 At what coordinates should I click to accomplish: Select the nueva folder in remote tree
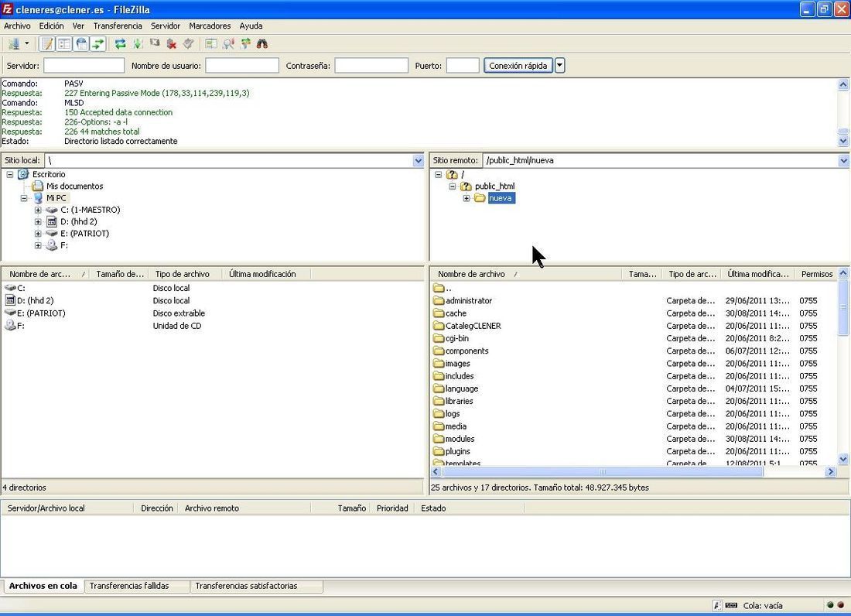[500, 198]
